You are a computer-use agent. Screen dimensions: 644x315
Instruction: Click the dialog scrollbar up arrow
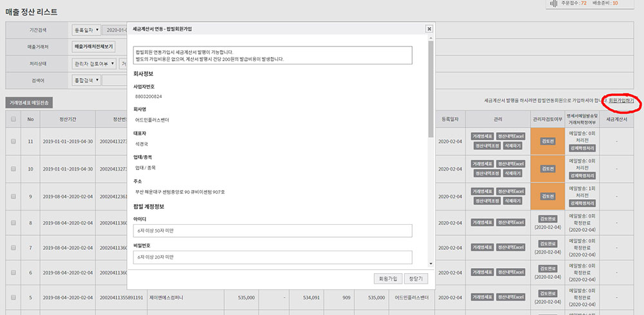[430, 38]
